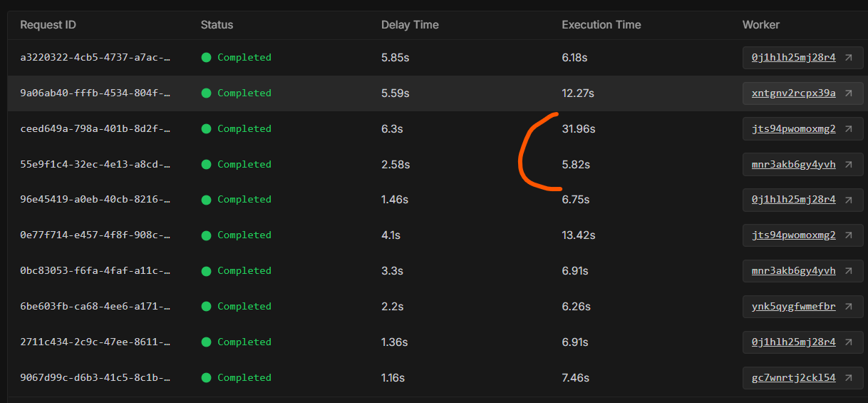Click external-link arrow in the a3220322 request row
868x403 pixels.
(x=848, y=58)
